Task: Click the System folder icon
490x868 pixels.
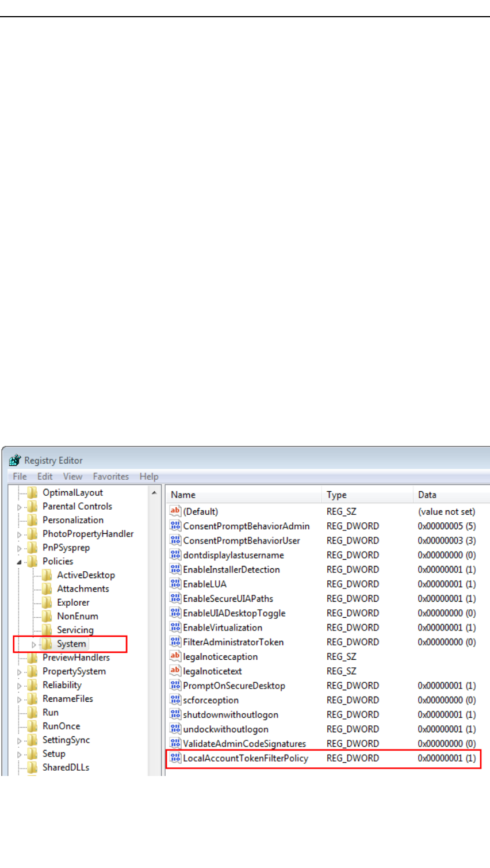Action: 47,644
